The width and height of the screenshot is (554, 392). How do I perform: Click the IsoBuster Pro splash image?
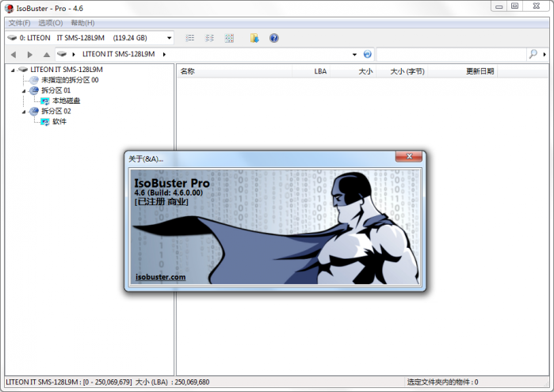[x=275, y=226]
